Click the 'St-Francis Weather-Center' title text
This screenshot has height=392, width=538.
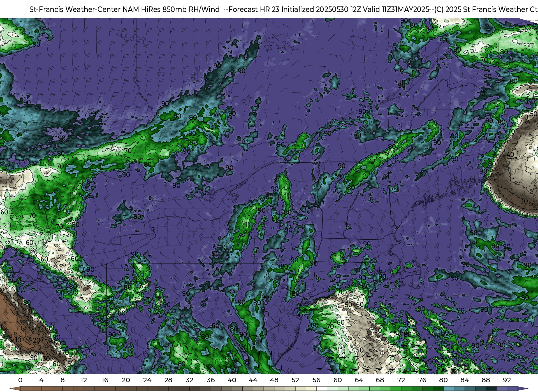75,10
